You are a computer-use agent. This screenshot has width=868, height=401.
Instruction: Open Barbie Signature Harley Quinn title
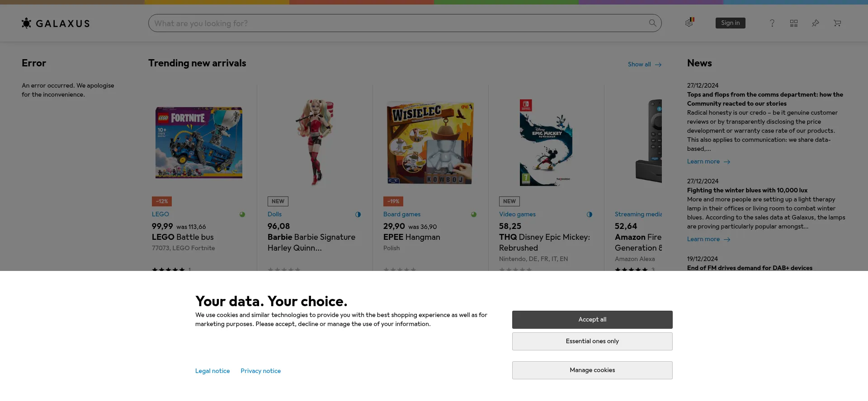[311, 243]
